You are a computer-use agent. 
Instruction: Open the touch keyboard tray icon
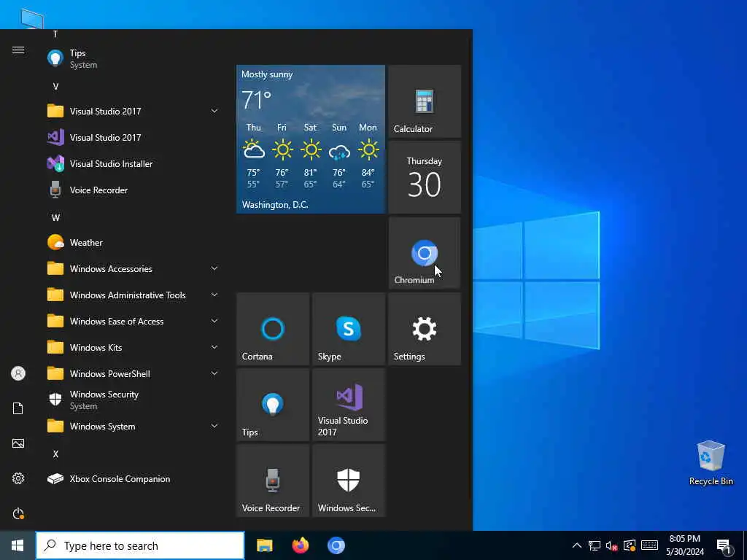point(650,545)
